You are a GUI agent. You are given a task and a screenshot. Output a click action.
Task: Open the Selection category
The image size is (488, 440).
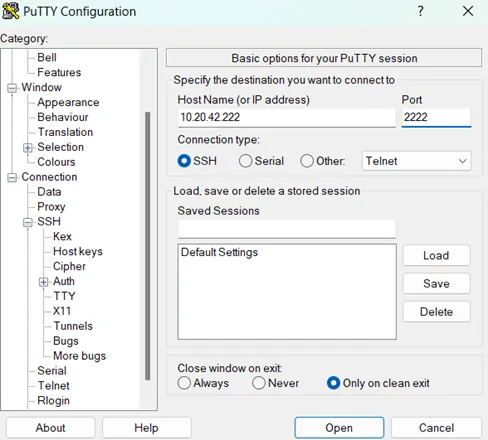point(60,147)
